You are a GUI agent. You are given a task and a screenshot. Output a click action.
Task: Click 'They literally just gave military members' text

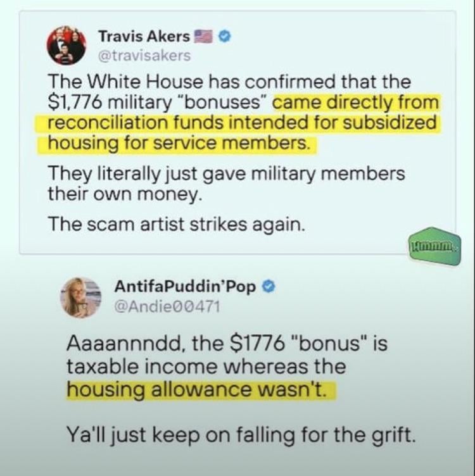227,174
